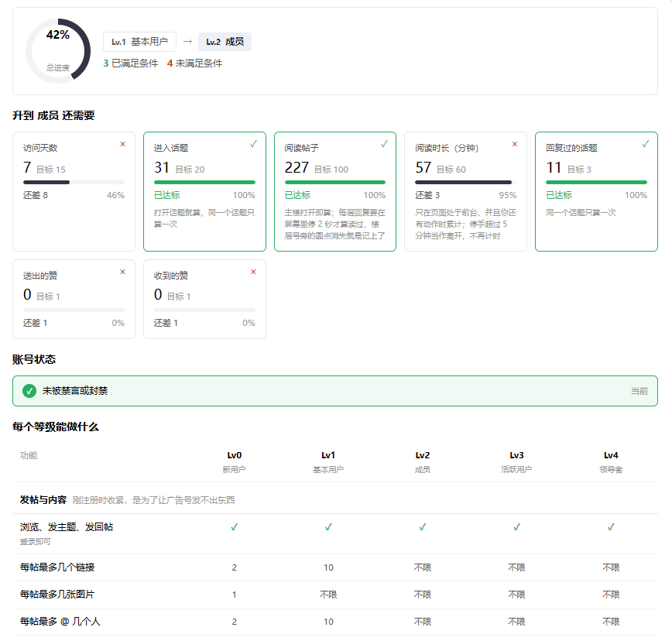Image resolution: width=672 pixels, height=641 pixels.
Task: Click the Lv3 checkmark in 浏览、发主题、发回帖 row
Action: click(x=517, y=527)
